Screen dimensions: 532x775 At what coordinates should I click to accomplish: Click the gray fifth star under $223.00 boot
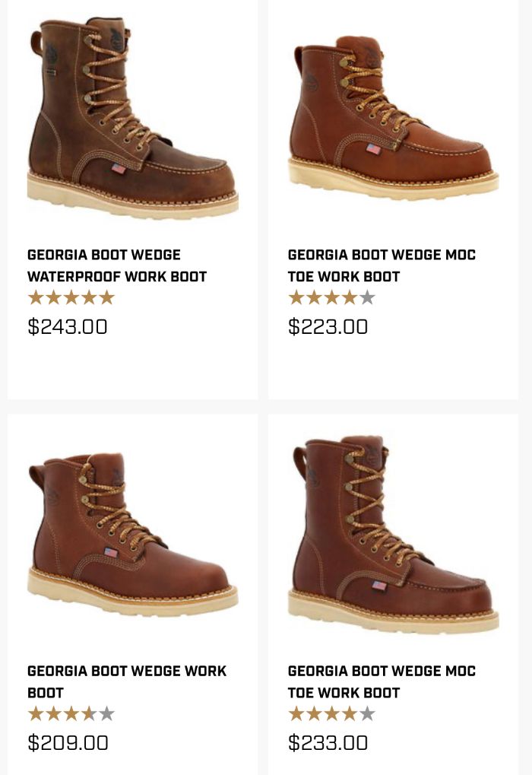coord(367,297)
